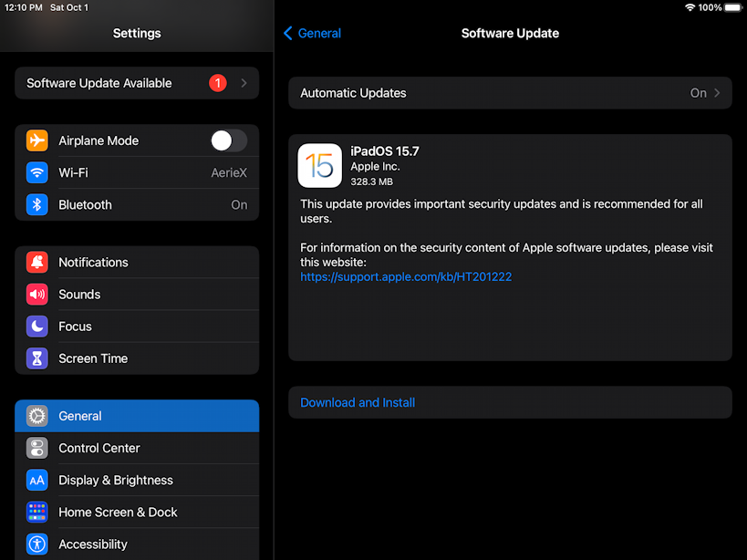This screenshot has height=560, width=747.
Task: Tap the Wi-Fi status icon in status bar
Action: (690, 7)
